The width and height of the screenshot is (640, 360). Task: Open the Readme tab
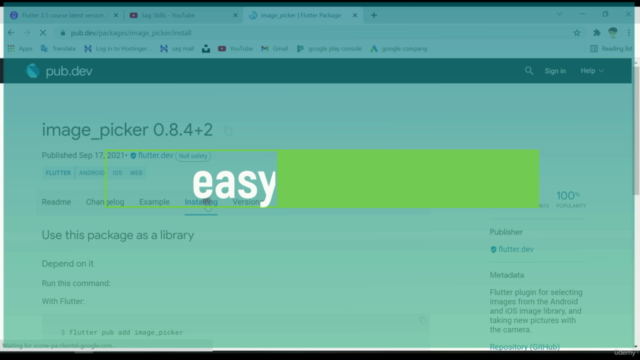[x=56, y=202]
